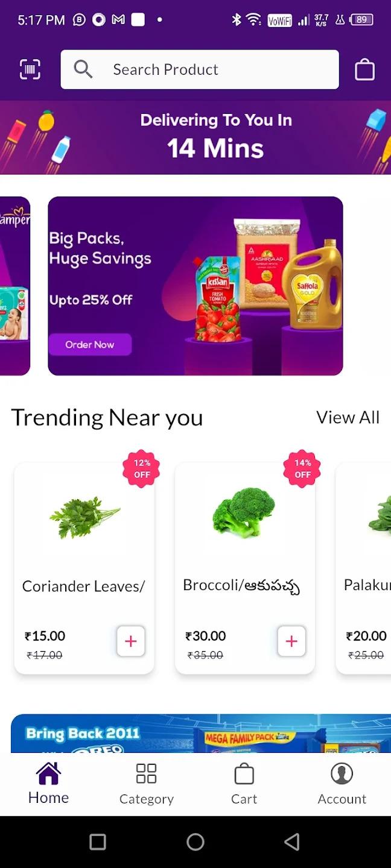The height and width of the screenshot is (868, 391).
Task: Switch to the Category tab
Action: (147, 784)
